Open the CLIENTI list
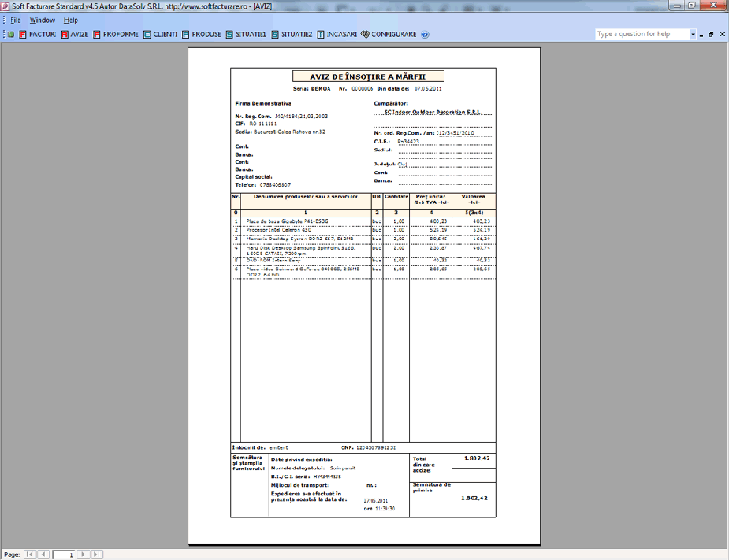This screenshot has width=729, height=560. [x=160, y=35]
